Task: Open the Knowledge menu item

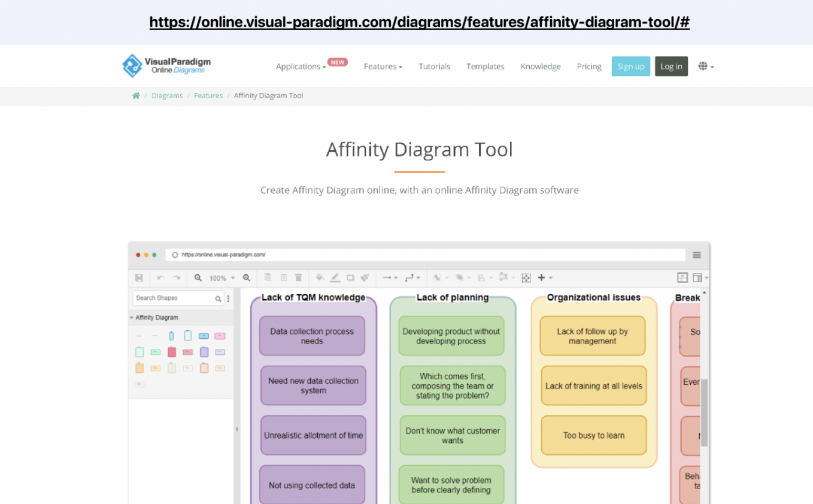Action: (x=541, y=66)
